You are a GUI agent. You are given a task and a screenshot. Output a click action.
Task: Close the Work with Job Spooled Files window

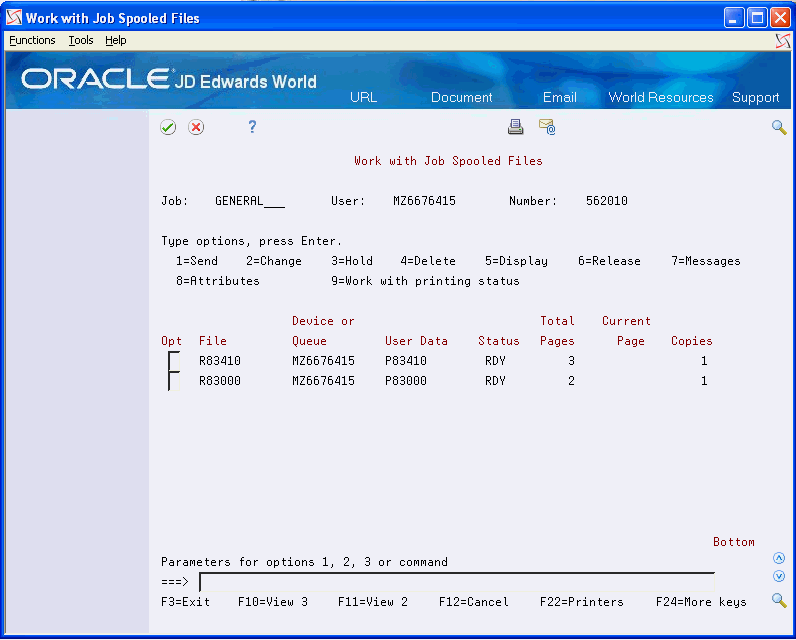coord(780,18)
